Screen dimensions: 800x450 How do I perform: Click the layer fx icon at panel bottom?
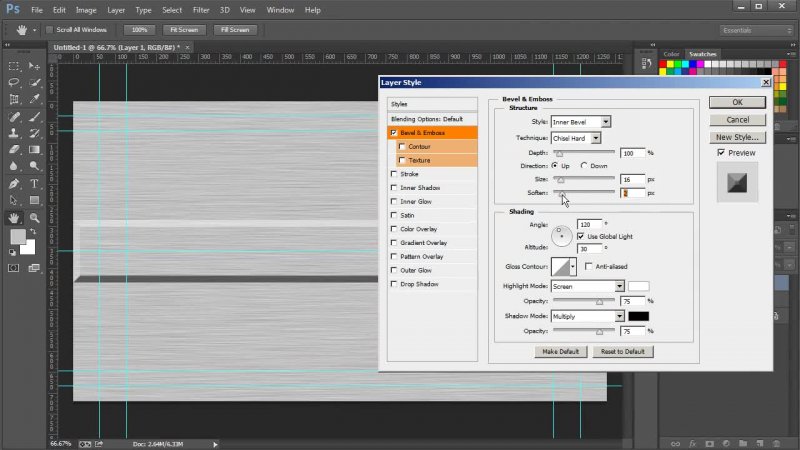click(x=692, y=443)
